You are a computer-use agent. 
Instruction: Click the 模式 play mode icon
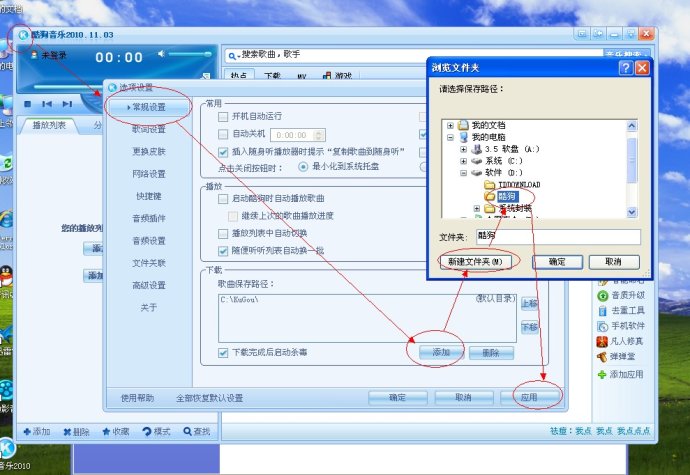[147, 431]
